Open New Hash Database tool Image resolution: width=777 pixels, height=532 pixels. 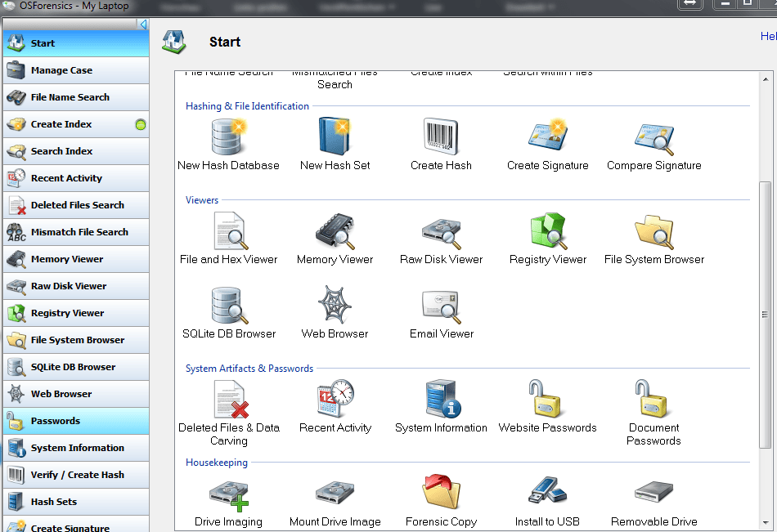pyautogui.click(x=228, y=145)
